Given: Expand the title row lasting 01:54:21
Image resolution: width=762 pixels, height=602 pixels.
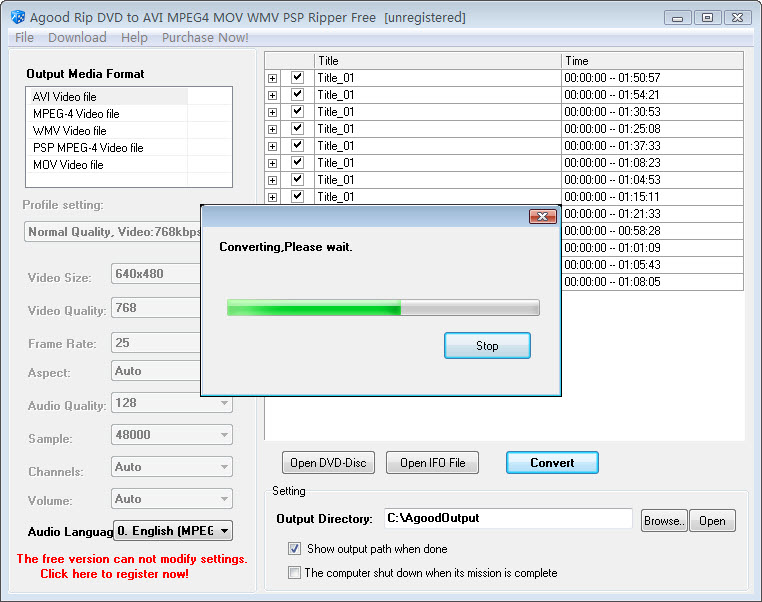Looking at the screenshot, I should click(x=273, y=95).
